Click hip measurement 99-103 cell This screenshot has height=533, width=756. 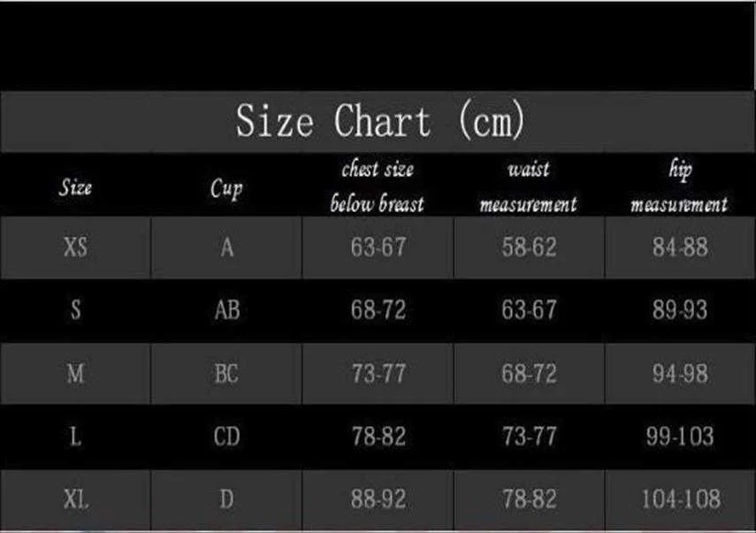point(680,437)
